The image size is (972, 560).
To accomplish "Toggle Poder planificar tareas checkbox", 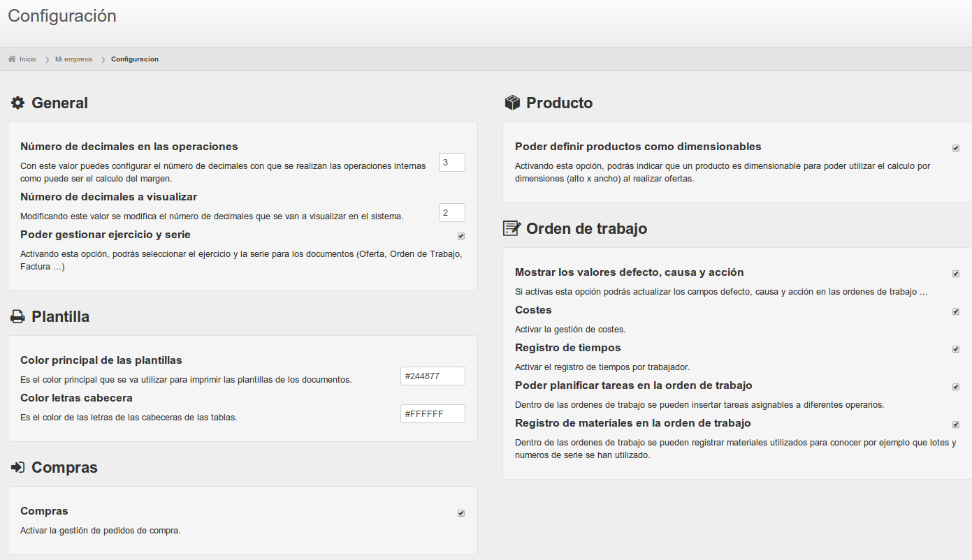I will click(956, 387).
